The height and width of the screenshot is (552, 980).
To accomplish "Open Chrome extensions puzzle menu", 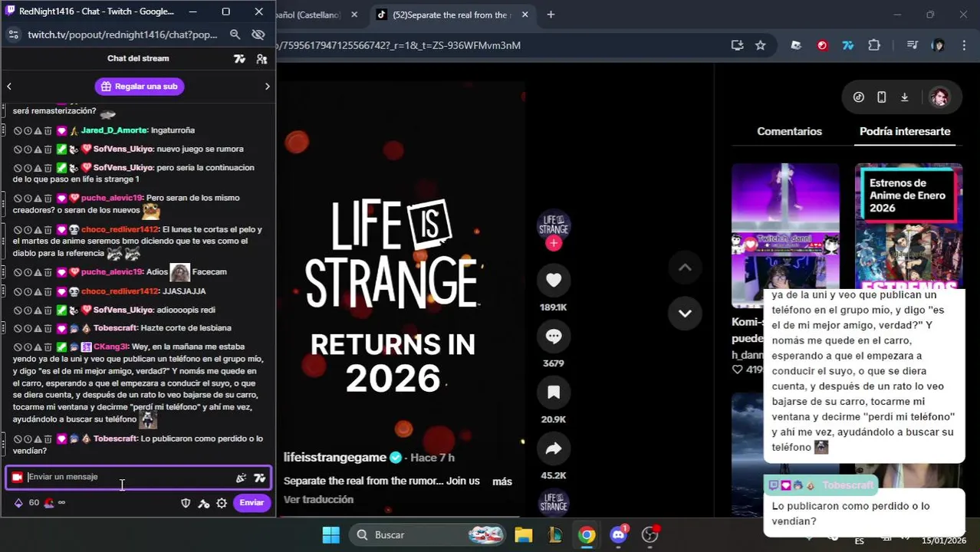I will pyautogui.click(x=874, y=45).
